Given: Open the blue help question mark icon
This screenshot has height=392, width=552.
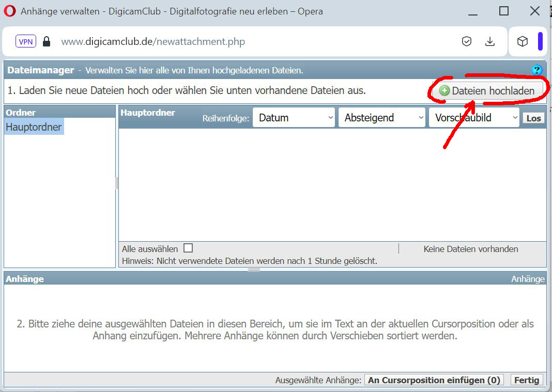Looking at the screenshot, I should pos(537,70).
